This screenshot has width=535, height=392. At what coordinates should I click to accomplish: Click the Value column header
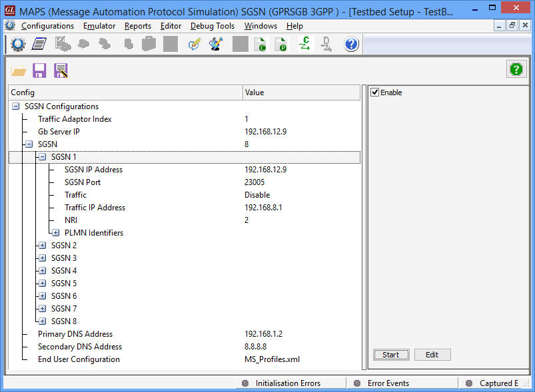click(x=301, y=93)
